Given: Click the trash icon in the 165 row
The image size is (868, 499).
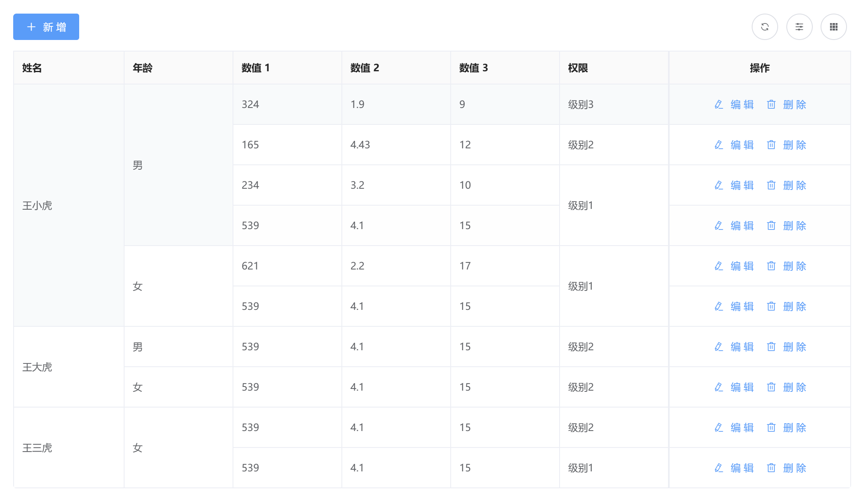Looking at the screenshot, I should pyautogui.click(x=771, y=145).
